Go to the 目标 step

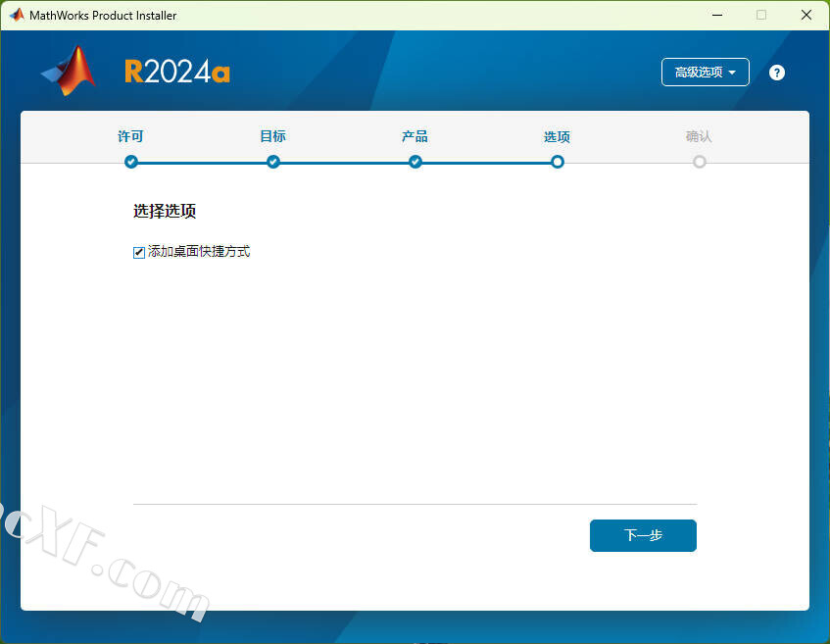pyautogui.click(x=273, y=136)
